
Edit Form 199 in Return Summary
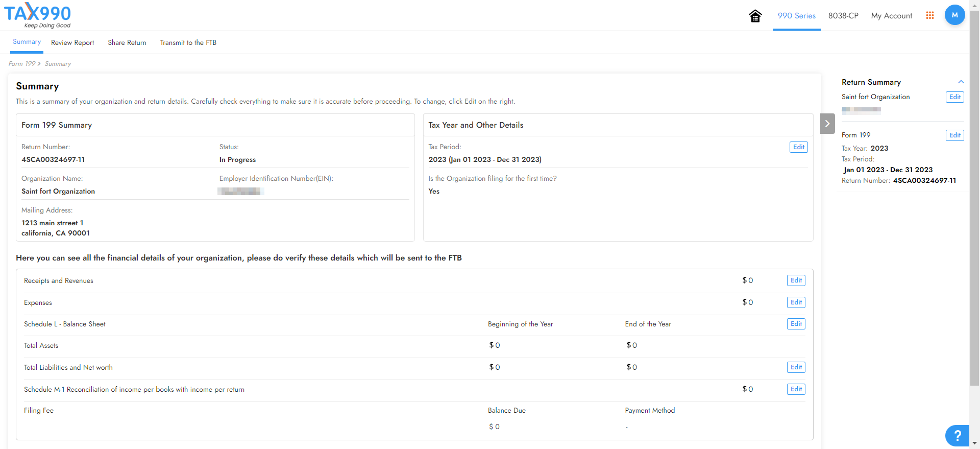click(955, 135)
